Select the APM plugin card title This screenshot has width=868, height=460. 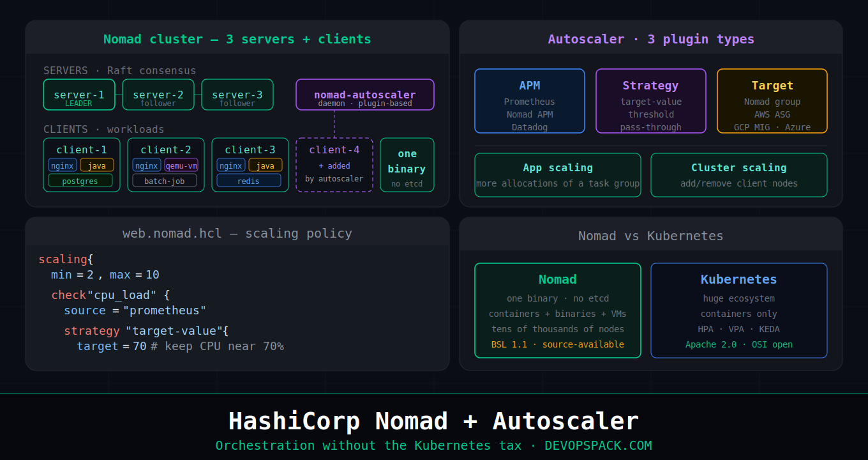pyautogui.click(x=530, y=86)
